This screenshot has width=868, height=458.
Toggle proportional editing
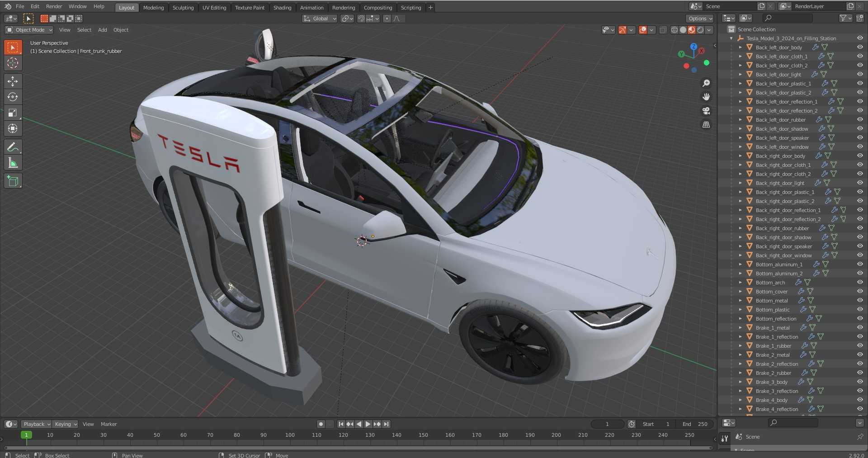pos(387,19)
